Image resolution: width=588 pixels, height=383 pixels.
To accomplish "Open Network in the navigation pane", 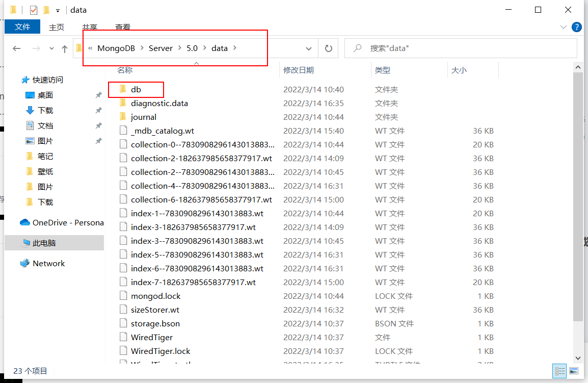I will click(49, 263).
